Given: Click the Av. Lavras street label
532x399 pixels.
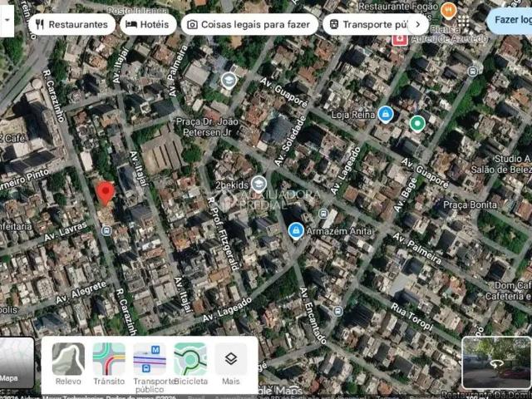Looking at the screenshot, I should click(x=66, y=231).
